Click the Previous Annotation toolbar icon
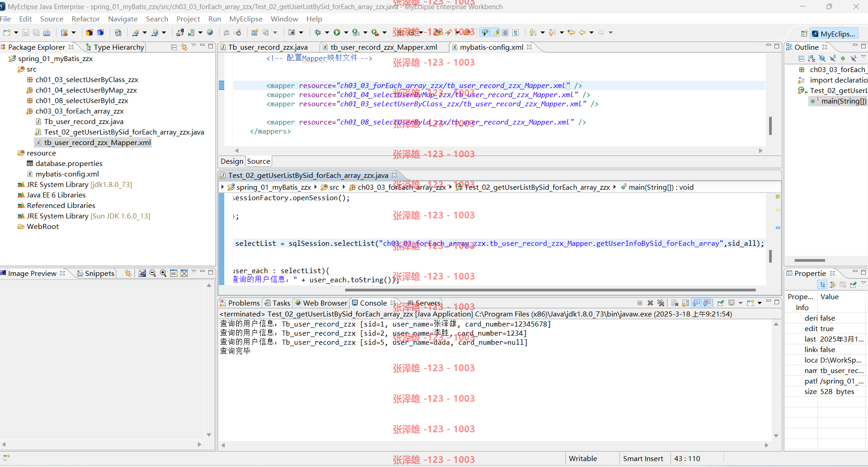 pos(552,32)
